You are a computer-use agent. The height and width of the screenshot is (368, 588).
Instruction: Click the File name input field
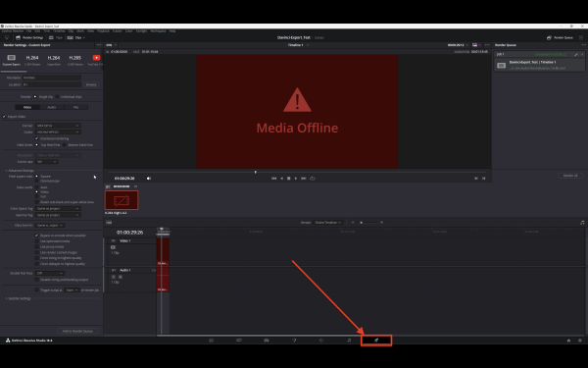pyautogui.click(x=52, y=78)
